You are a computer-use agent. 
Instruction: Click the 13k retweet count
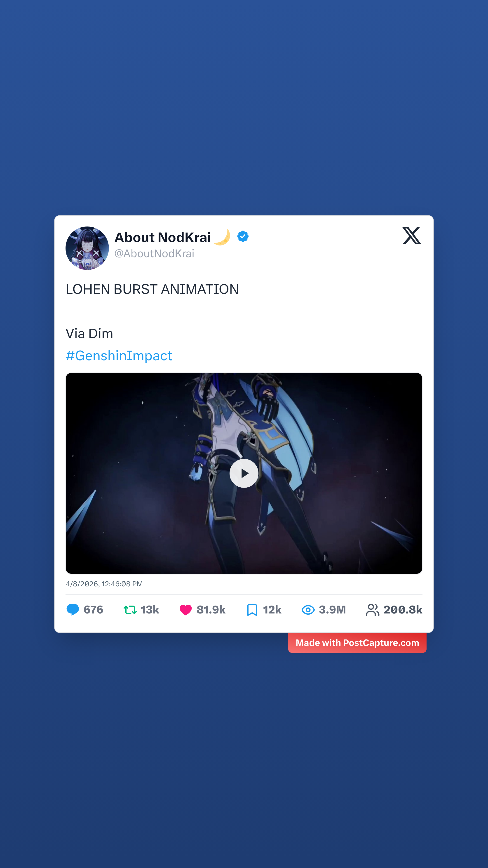pyautogui.click(x=150, y=610)
